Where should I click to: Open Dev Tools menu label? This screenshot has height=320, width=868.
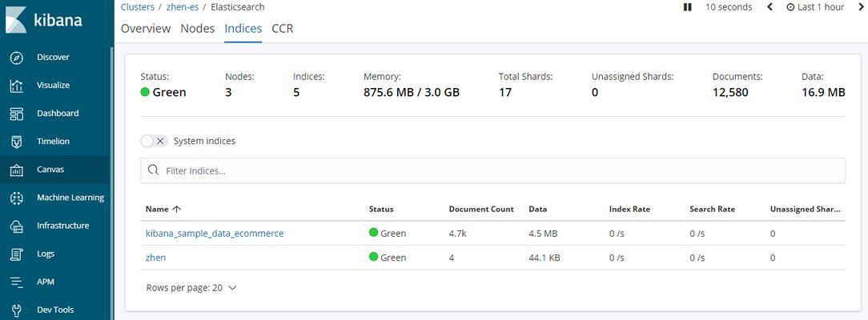coord(55,310)
